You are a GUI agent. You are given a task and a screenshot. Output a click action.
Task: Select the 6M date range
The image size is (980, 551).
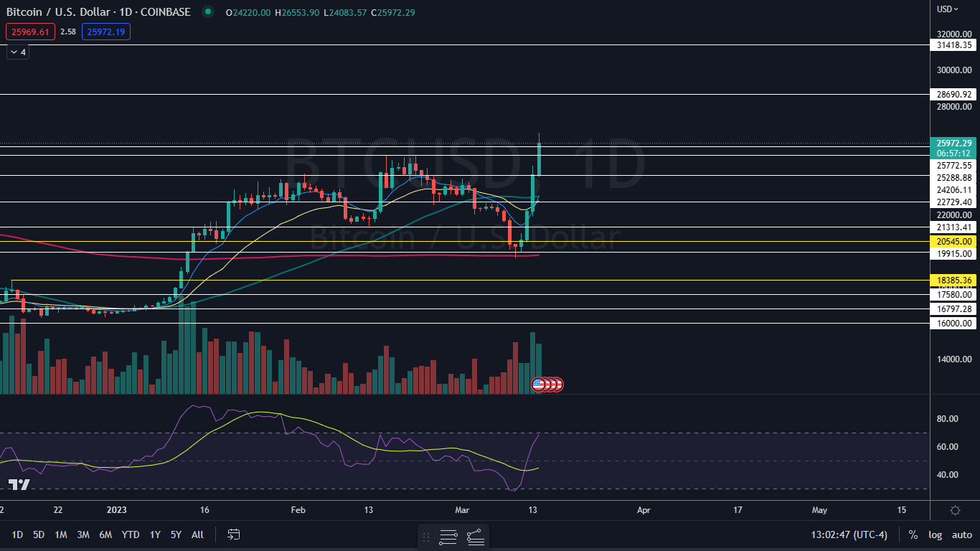click(105, 534)
